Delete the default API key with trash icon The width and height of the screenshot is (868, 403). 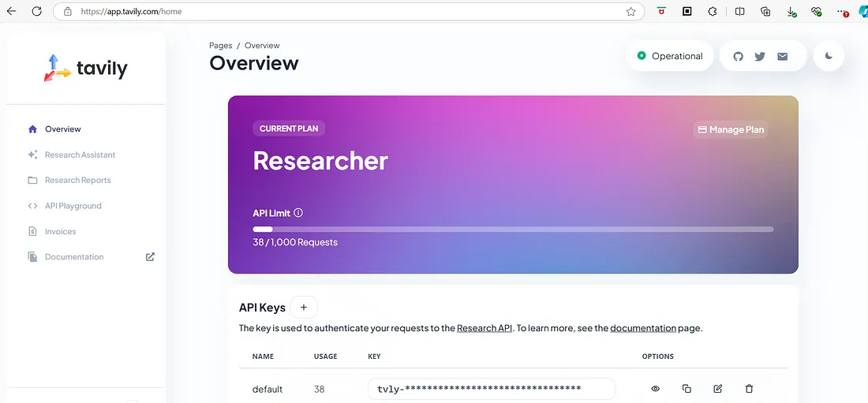tap(749, 389)
